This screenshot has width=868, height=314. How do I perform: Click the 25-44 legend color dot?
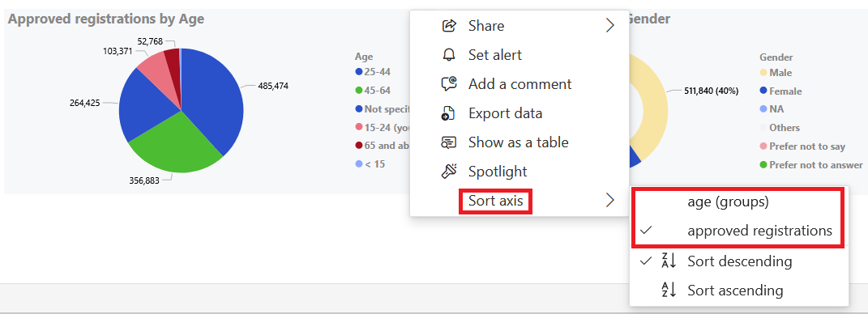[x=359, y=71]
